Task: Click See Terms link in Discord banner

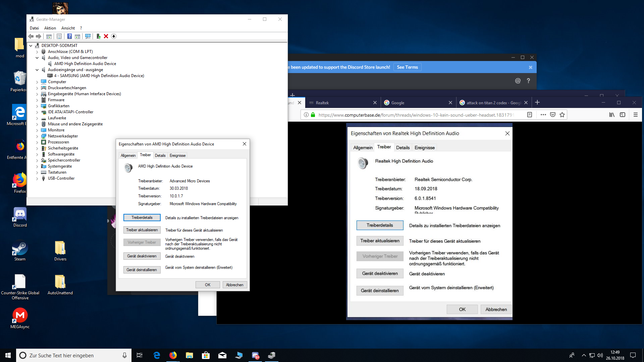Action: (407, 67)
